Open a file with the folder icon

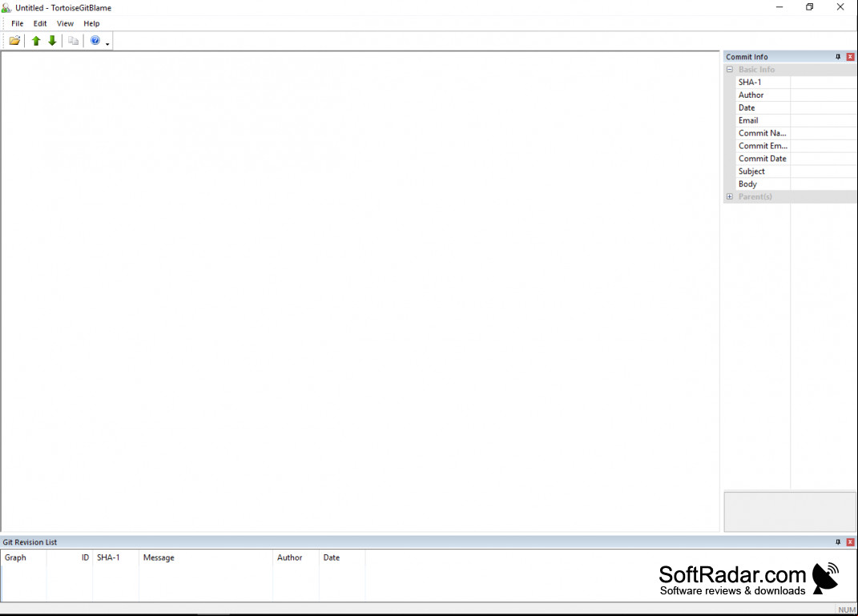point(14,41)
